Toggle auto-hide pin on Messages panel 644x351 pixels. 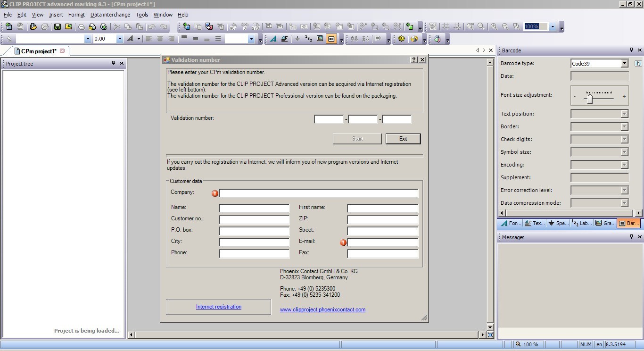click(631, 237)
